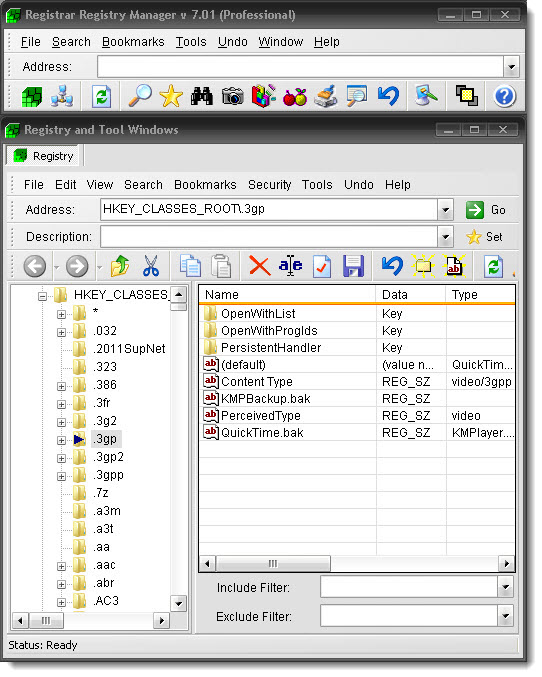Click the brush cleaner tool icon

(x=326, y=96)
